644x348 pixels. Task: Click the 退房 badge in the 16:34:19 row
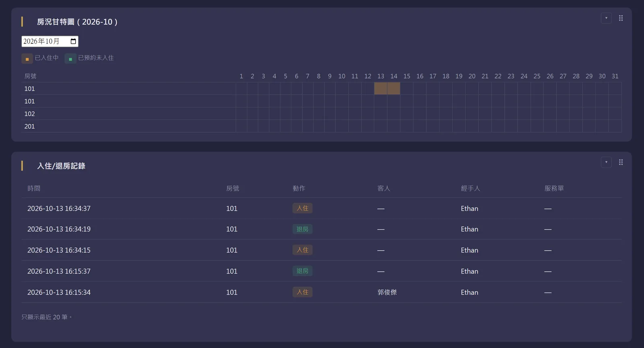tap(302, 229)
